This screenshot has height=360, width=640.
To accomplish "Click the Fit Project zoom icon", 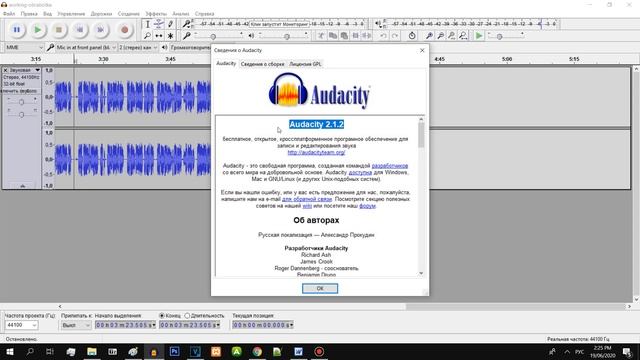I will click(x=463, y=36).
